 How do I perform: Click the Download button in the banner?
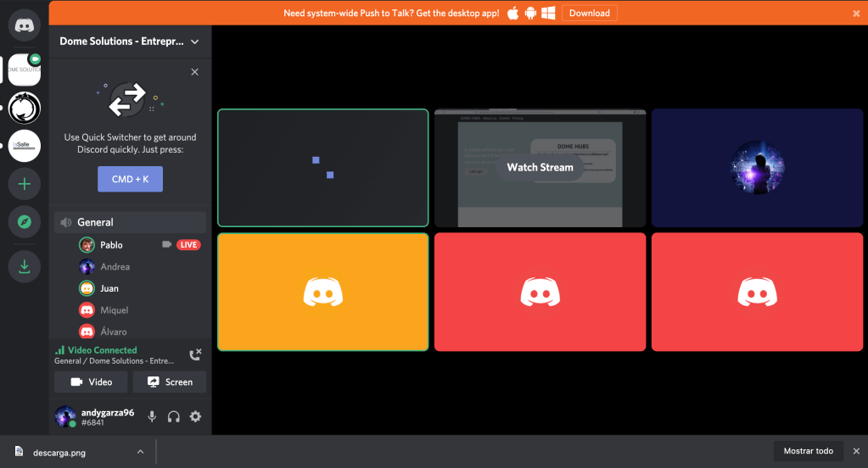[589, 13]
